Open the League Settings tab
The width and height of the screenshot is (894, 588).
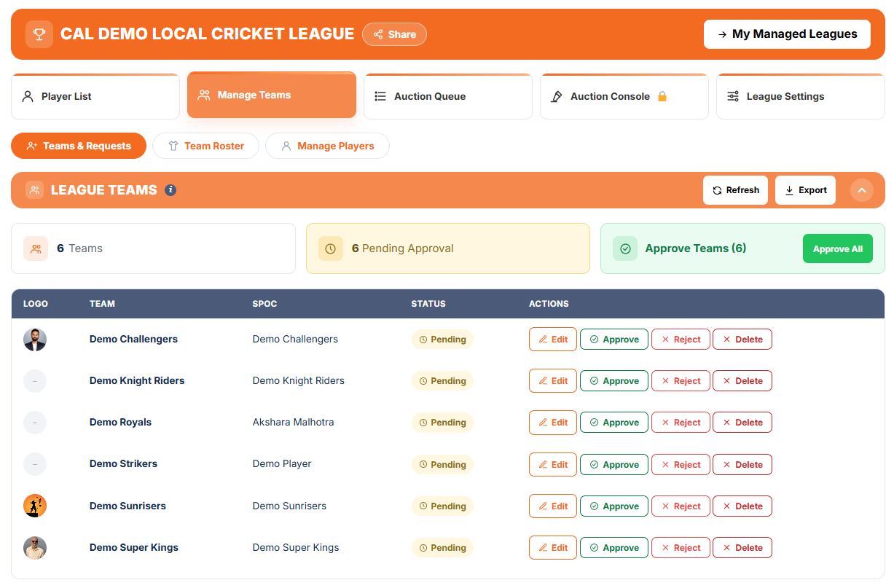point(801,96)
